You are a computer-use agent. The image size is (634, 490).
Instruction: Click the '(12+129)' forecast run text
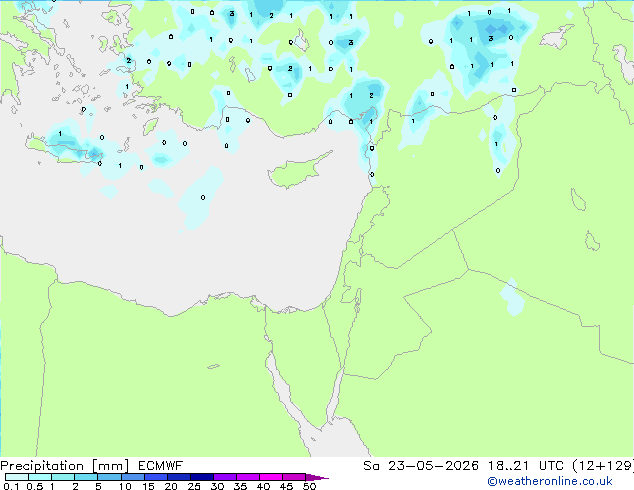[603, 466]
